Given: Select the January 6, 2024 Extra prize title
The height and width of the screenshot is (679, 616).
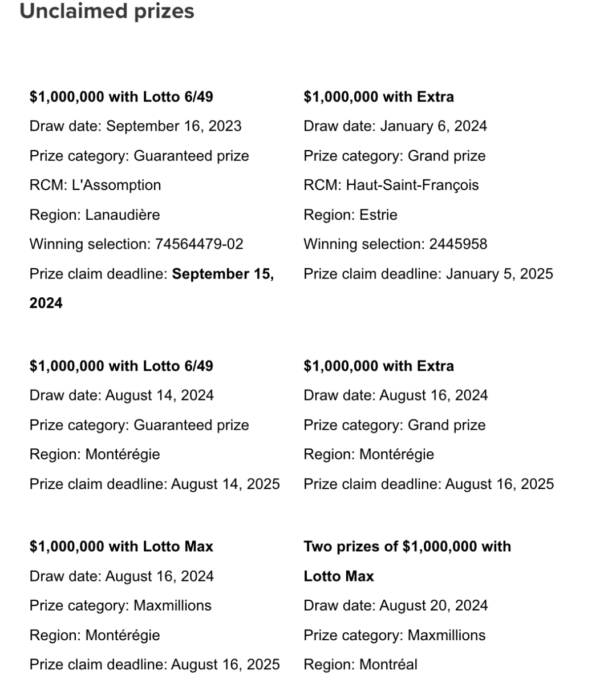Looking at the screenshot, I should point(379,96).
